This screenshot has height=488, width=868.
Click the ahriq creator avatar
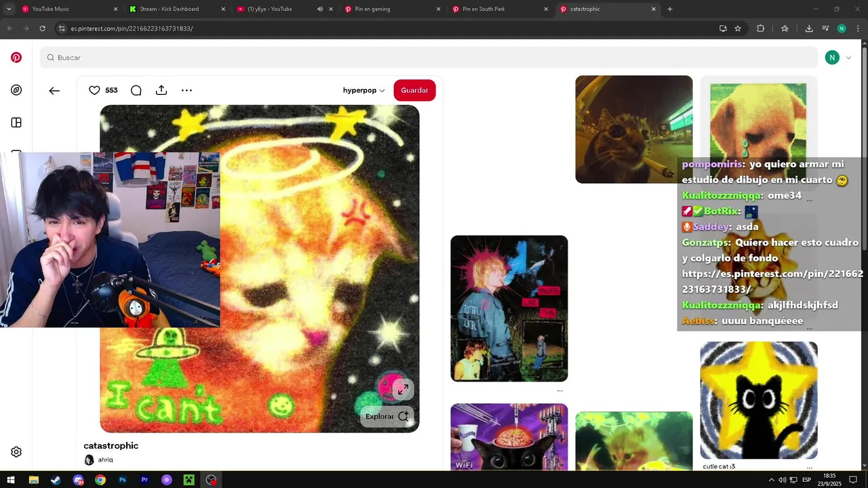(x=89, y=460)
